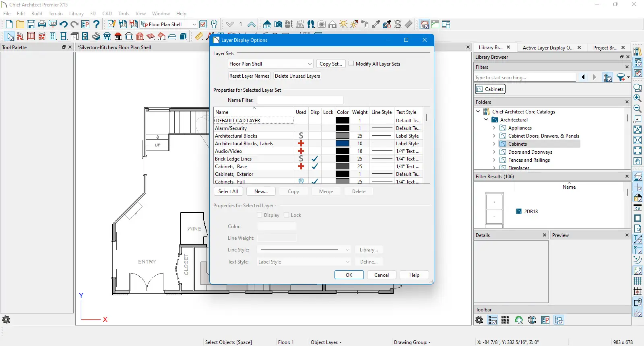644x346 pixels.
Task: Toggle display checkmark for Cabinets, Base layer
Action: point(315,167)
